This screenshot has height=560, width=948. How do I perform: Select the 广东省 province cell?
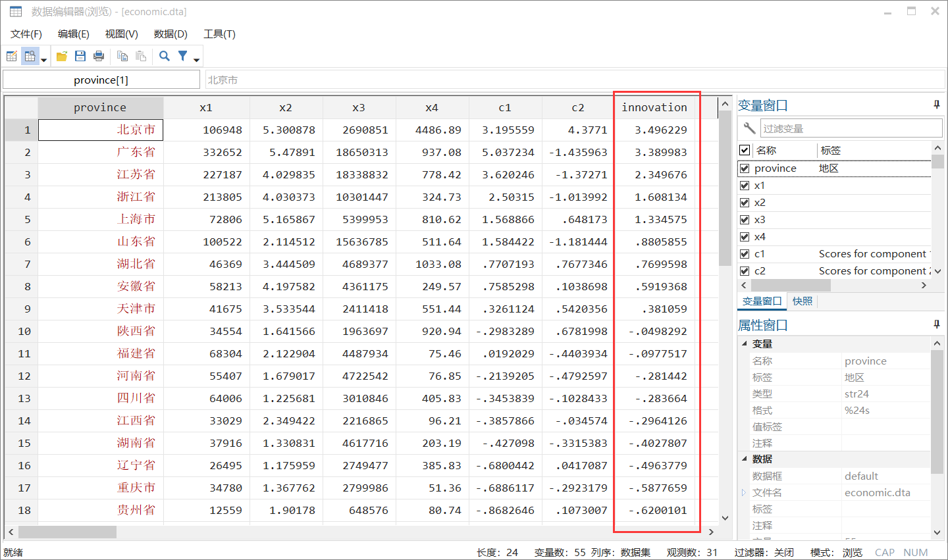[x=101, y=152]
